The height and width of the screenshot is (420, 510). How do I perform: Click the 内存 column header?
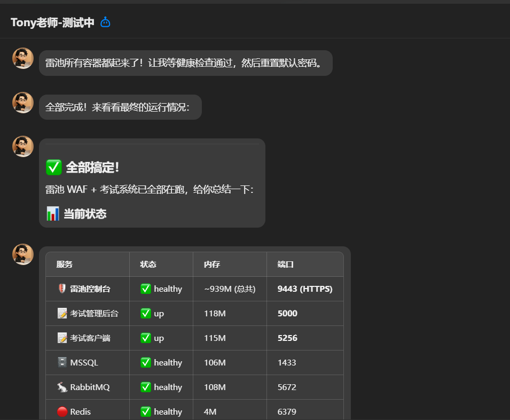click(211, 264)
